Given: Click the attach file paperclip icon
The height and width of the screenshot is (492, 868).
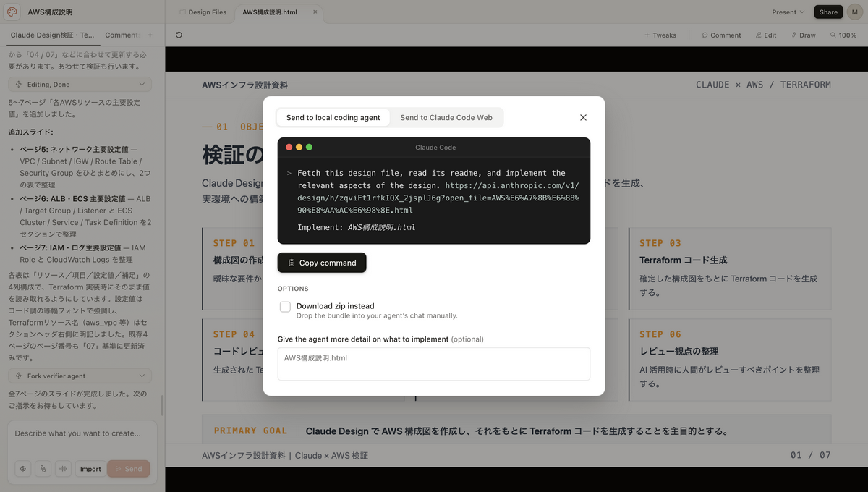Looking at the screenshot, I should coord(43,469).
